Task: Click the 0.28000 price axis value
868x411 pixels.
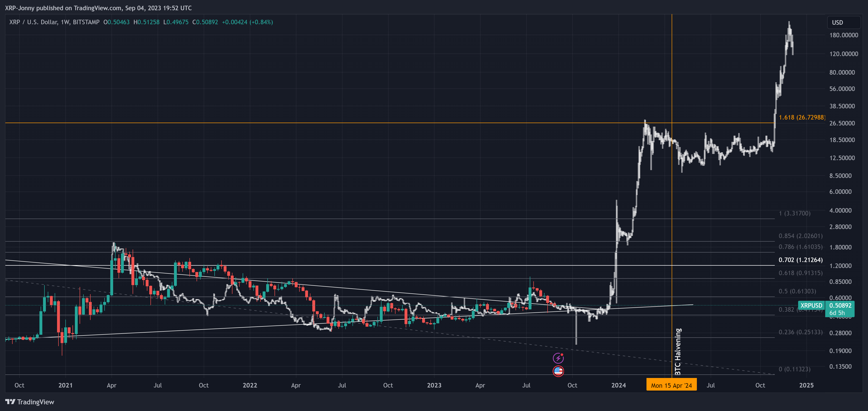Action: click(840, 333)
